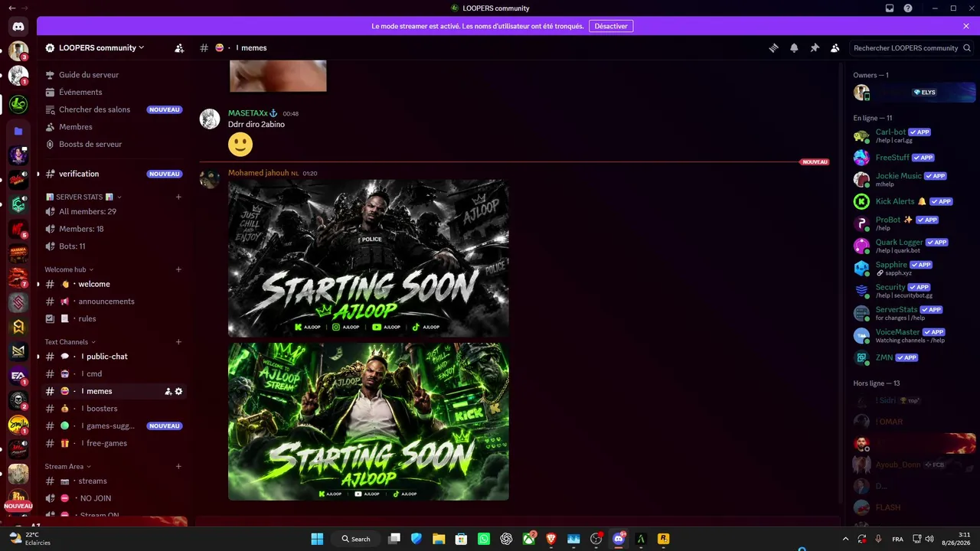Image resolution: width=980 pixels, height=551 pixels.
Task: Add a channel to Text Channels category
Action: (x=178, y=342)
